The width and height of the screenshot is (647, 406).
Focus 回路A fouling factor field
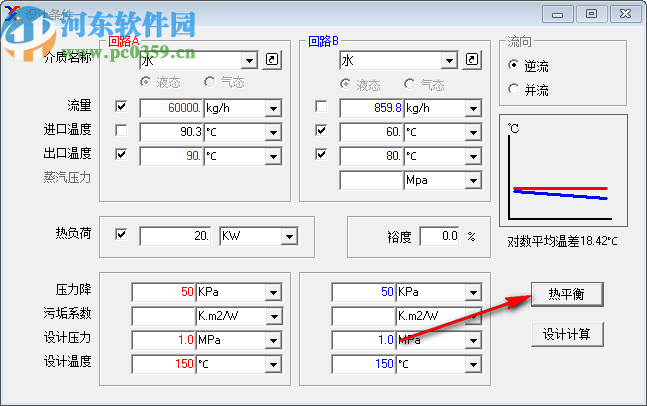[x=163, y=316]
